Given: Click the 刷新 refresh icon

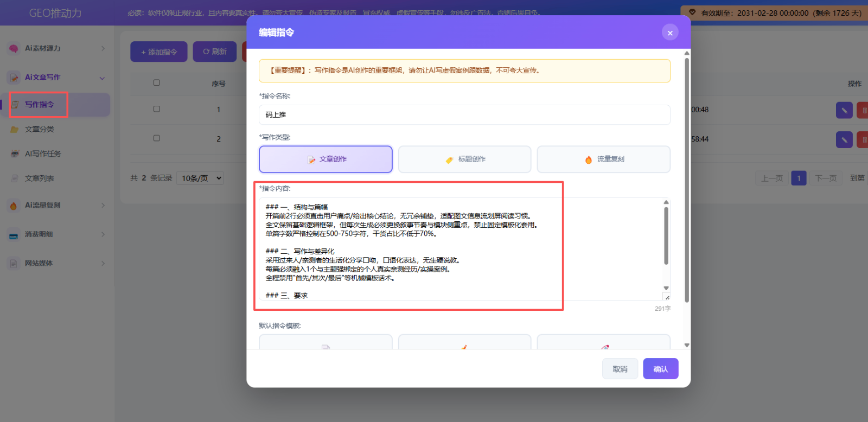Looking at the screenshot, I should pyautogui.click(x=206, y=52).
